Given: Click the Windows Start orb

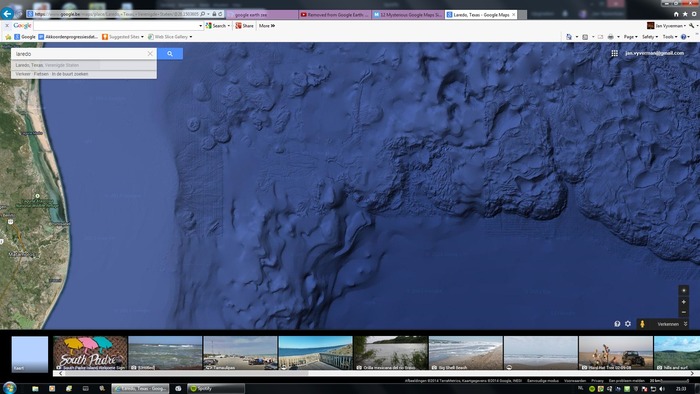Looking at the screenshot, I should click(x=9, y=388).
